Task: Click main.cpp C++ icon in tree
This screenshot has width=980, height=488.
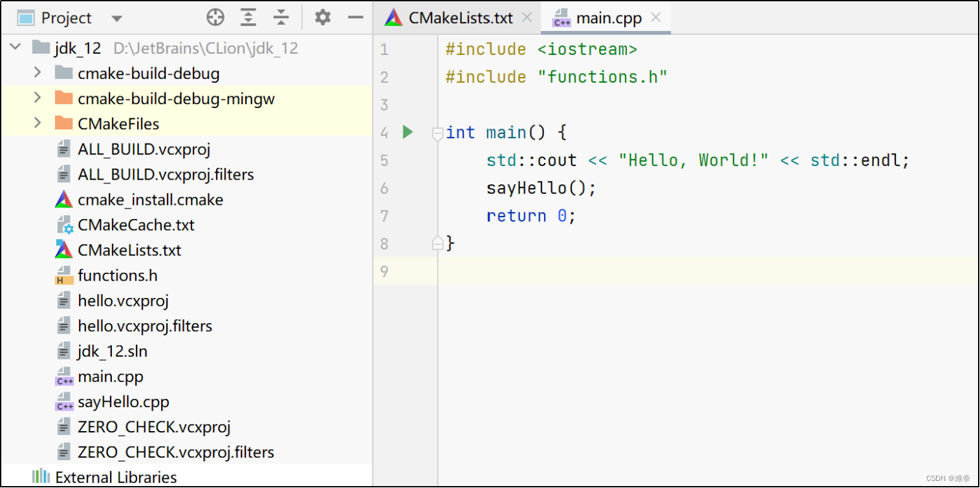Action: click(x=64, y=377)
